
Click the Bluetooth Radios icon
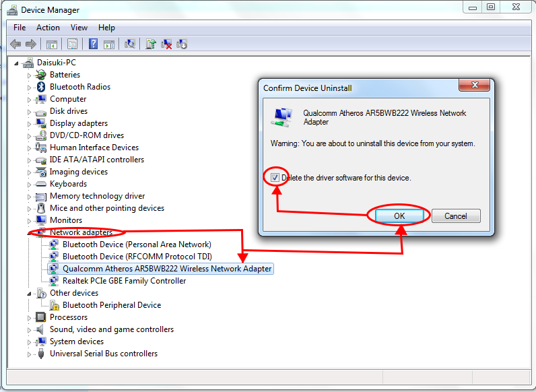pyautogui.click(x=41, y=87)
